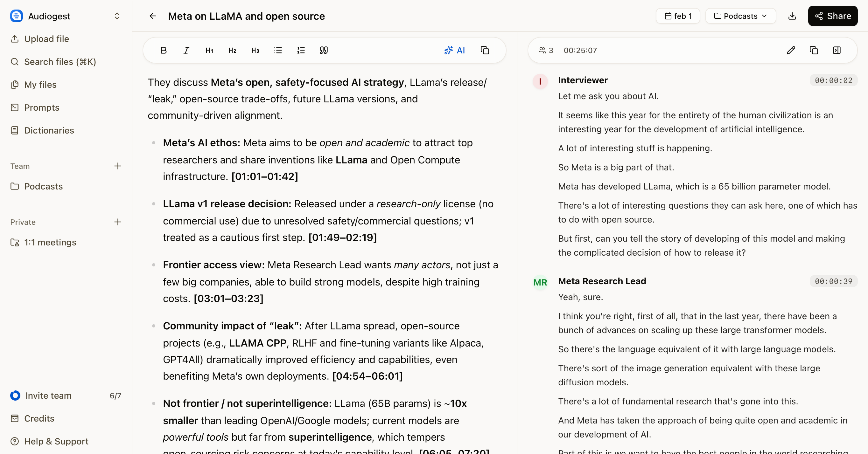Viewport: 868px width, 454px height.
Task: Collapse the transcript side panel
Action: (x=837, y=50)
